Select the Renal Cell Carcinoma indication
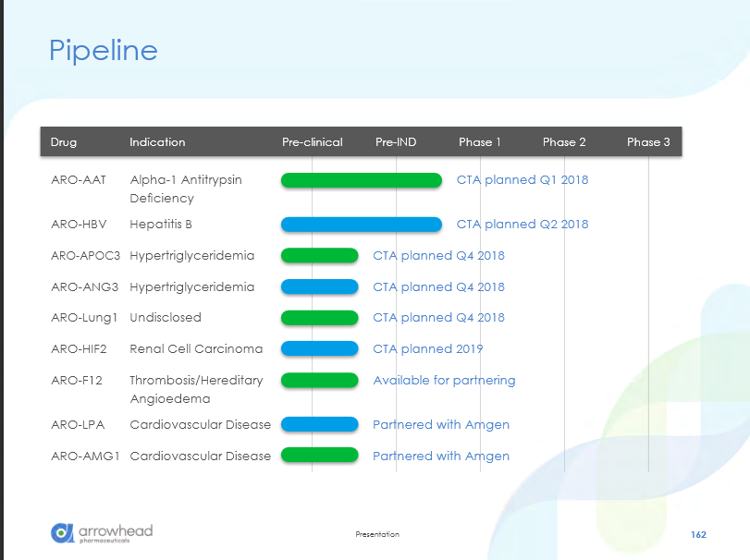This screenshot has width=750, height=560. coord(196,349)
